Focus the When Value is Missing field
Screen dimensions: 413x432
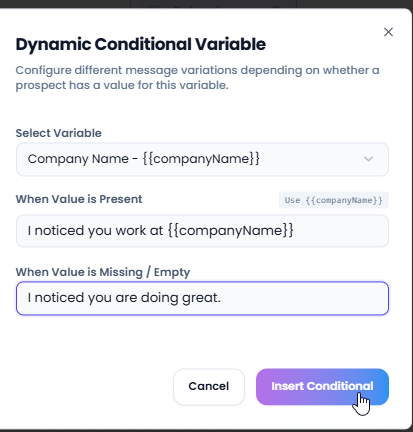(202, 298)
